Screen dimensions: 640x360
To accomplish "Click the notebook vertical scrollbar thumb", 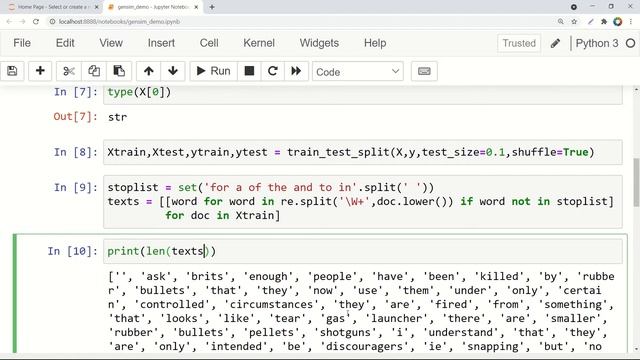I will [x=636, y=182].
